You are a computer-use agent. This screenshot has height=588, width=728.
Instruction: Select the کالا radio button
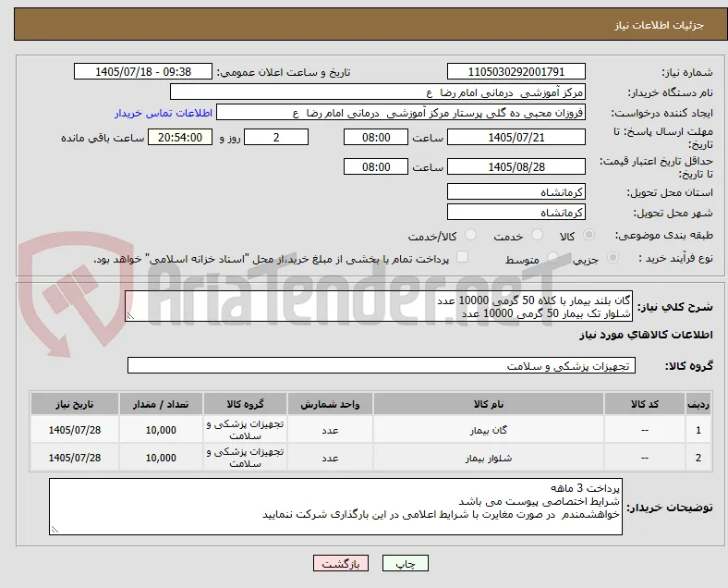click(x=588, y=235)
